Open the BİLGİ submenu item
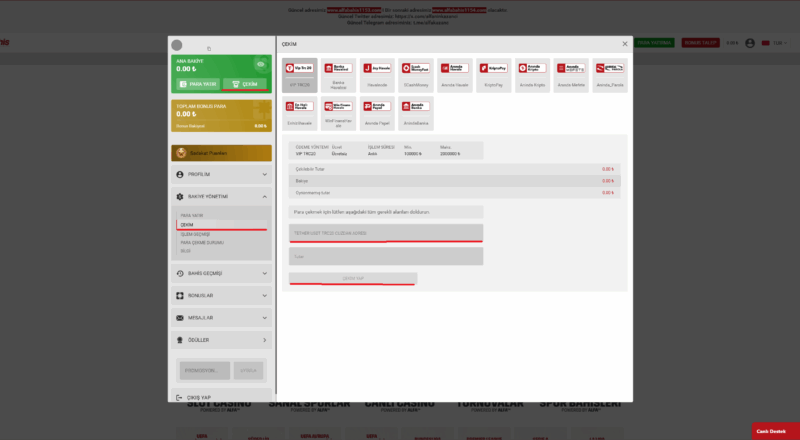The image size is (800, 440). [x=185, y=251]
